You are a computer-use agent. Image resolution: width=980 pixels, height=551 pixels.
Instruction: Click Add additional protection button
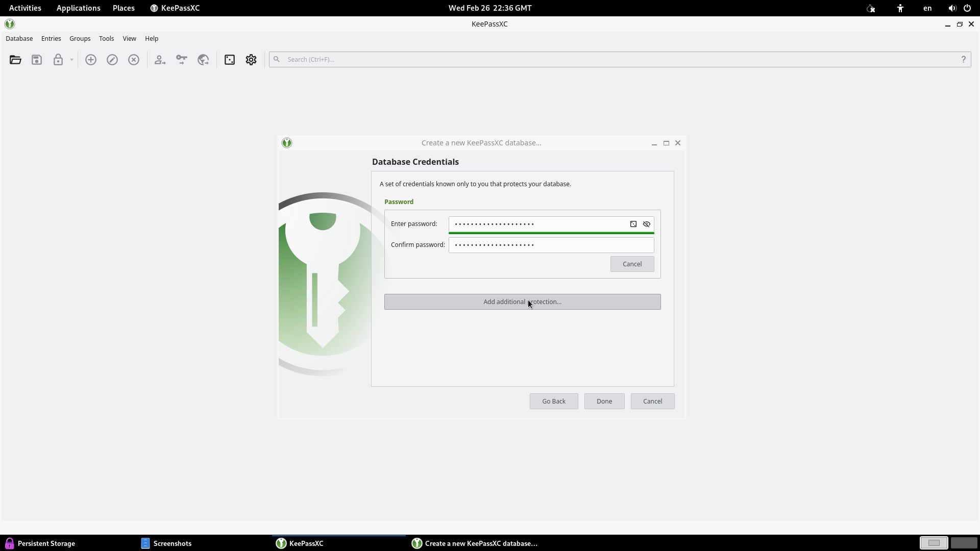tap(522, 302)
